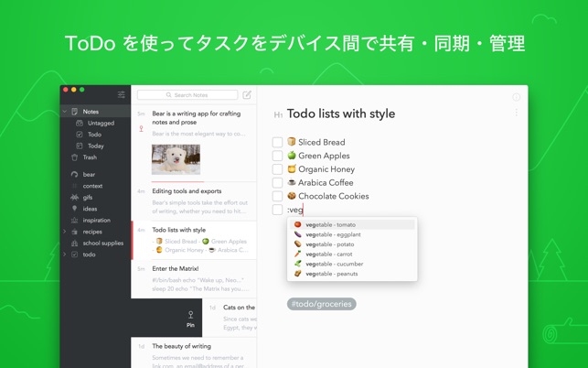Click the gifs tag icon
The height and width of the screenshot is (368, 588).
pyautogui.click(x=75, y=197)
